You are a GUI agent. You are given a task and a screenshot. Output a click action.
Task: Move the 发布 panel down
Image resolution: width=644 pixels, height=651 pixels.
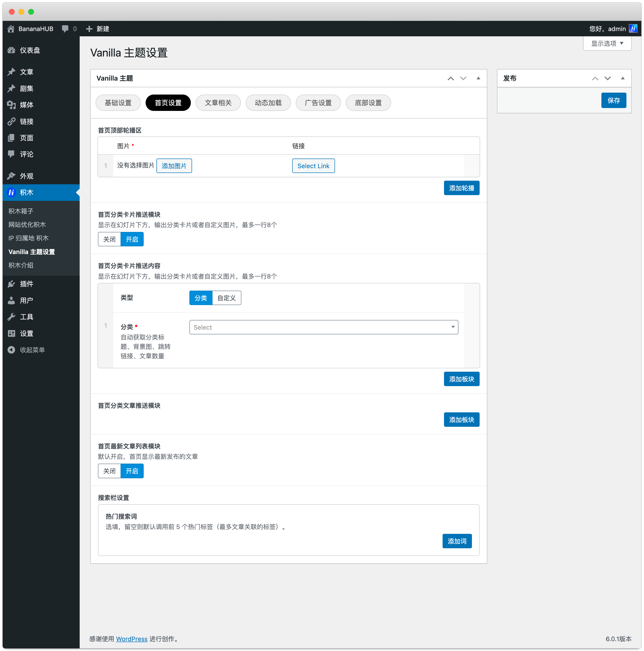(x=608, y=78)
